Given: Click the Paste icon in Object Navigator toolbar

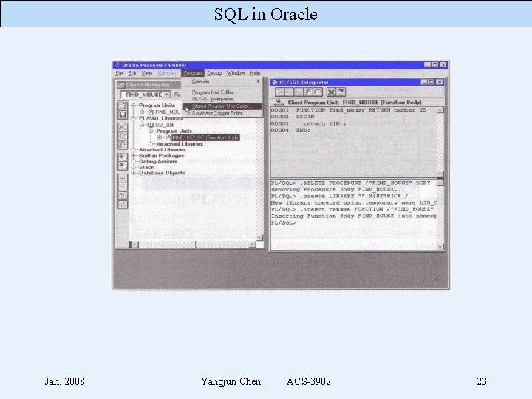Looking at the screenshot, I should coord(122,145).
